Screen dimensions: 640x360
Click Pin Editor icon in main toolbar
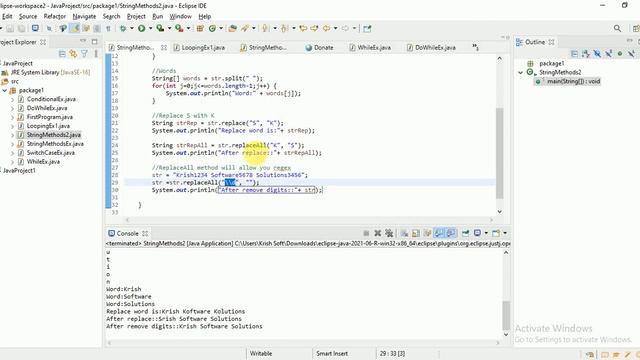(x=367, y=29)
